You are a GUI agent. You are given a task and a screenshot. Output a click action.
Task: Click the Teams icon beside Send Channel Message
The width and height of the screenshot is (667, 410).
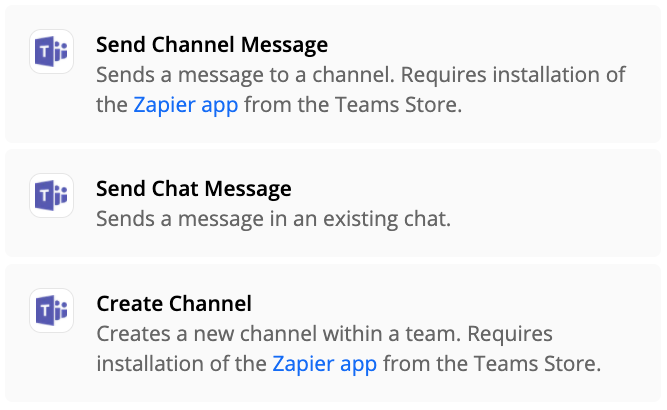(x=51, y=51)
